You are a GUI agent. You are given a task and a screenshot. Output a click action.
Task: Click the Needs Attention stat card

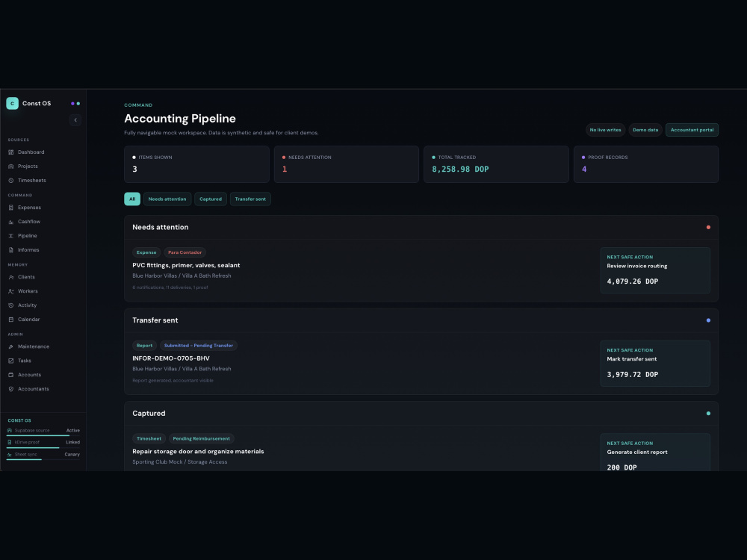[x=347, y=164]
